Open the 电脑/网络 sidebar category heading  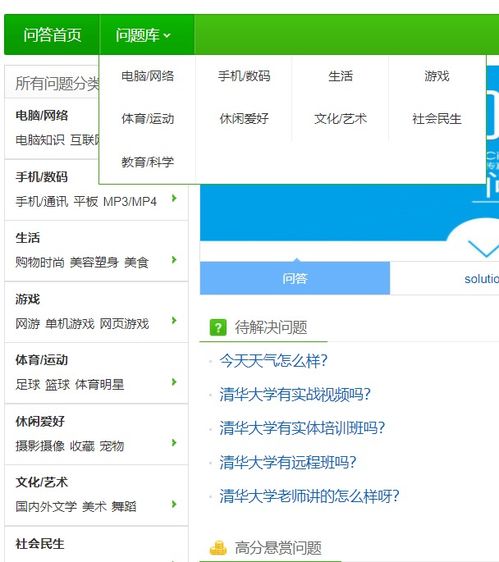pos(42,115)
